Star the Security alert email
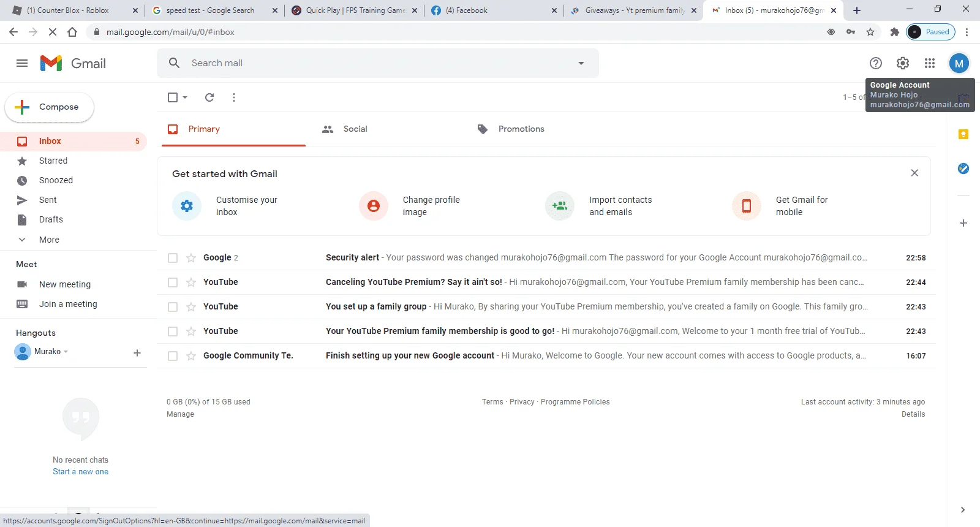980x527 pixels. [x=191, y=258]
